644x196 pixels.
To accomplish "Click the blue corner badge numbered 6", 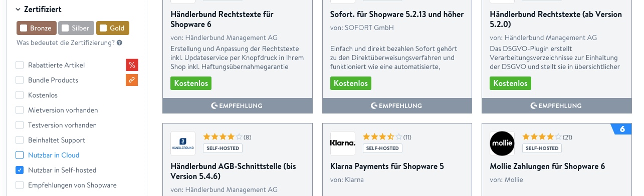I will (x=621, y=129).
